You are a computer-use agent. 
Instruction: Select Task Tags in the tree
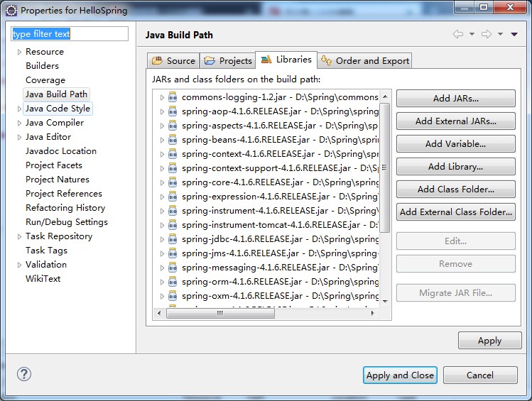(x=46, y=251)
